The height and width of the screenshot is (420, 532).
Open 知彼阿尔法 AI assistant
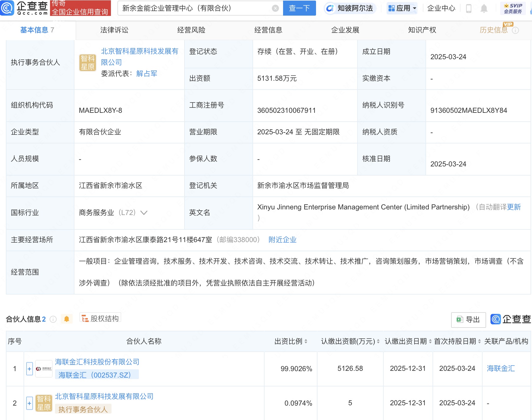(350, 8)
